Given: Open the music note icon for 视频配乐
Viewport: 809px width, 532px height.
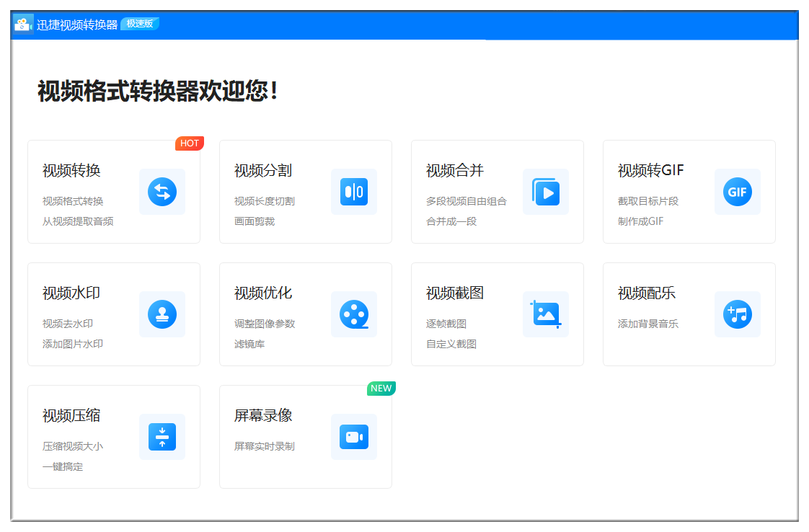Looking at the screenshot, I should click(x=737, y=314).
